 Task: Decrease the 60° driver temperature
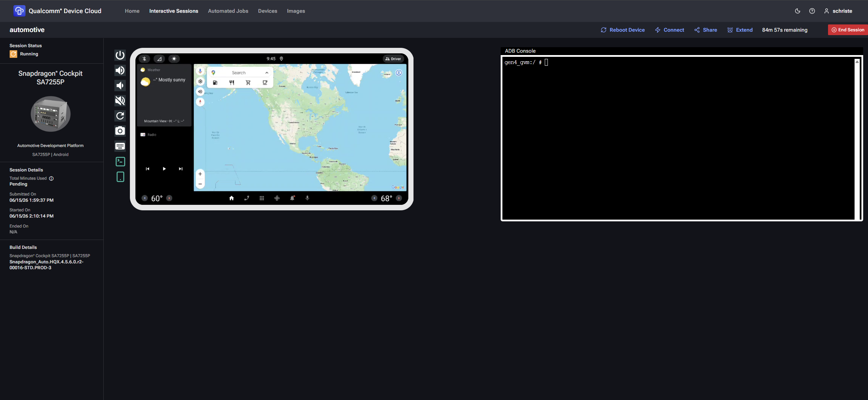(x=145, y=198)
